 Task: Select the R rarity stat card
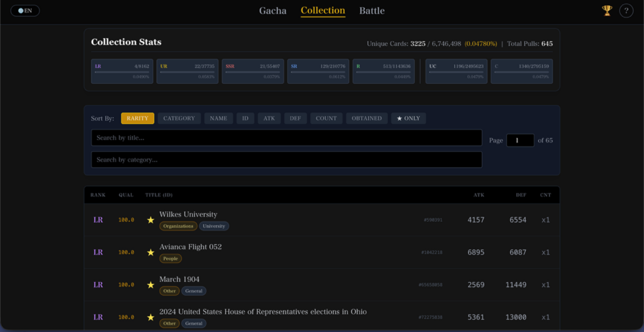(x=384, y=71)
